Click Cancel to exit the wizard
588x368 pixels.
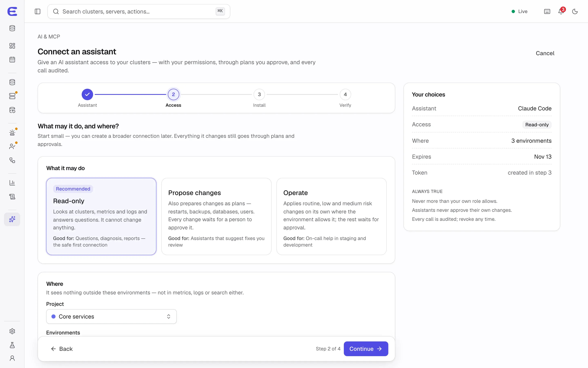(545, 53)
